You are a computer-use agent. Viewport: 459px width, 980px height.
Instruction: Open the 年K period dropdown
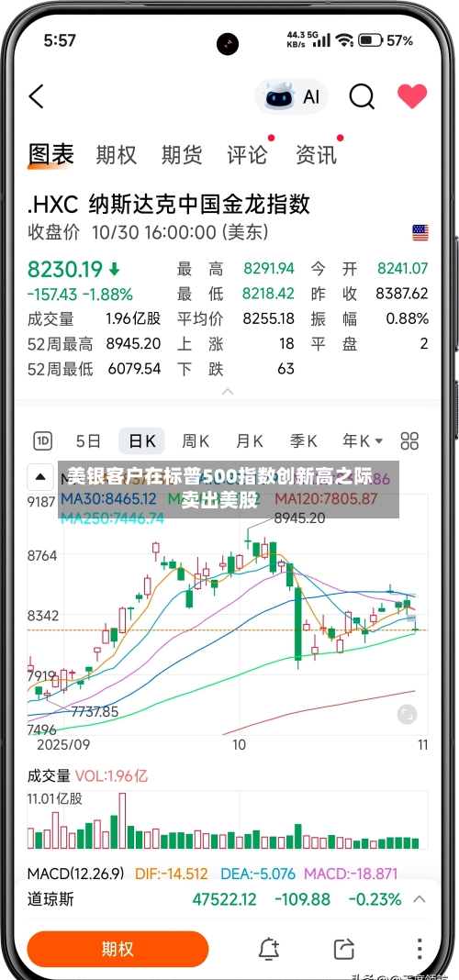(x=362, y=441)
